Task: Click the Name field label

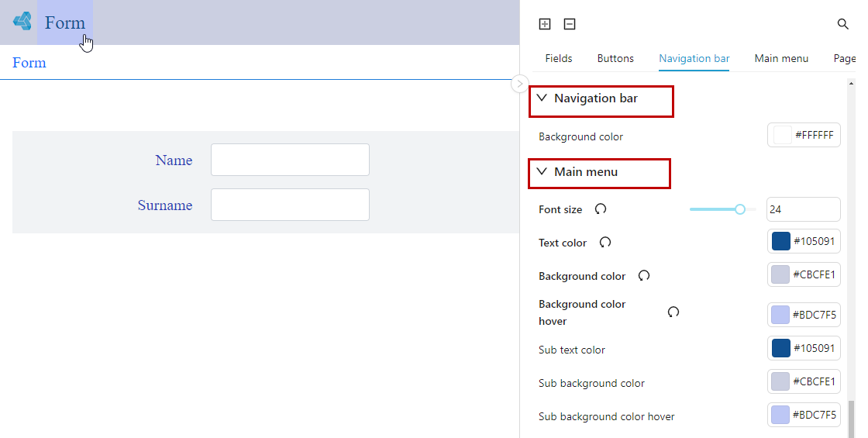Action: pyautogui.click(x=174, y=160)
